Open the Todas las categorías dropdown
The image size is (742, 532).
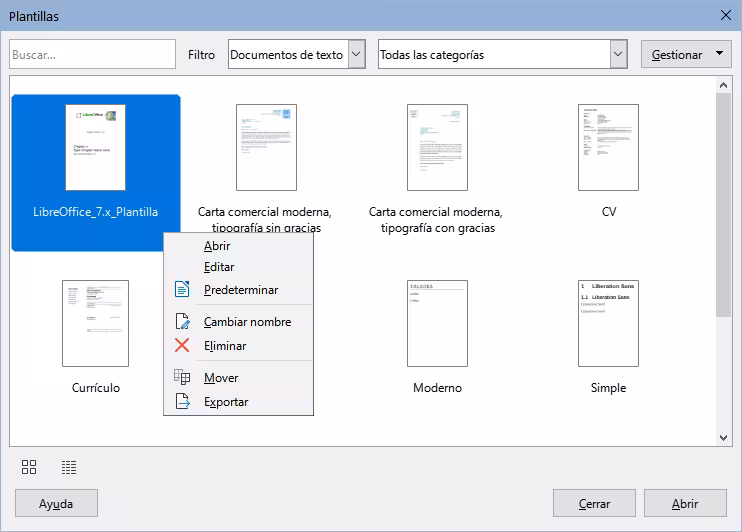pyautogui.click(x=618, y=55)
